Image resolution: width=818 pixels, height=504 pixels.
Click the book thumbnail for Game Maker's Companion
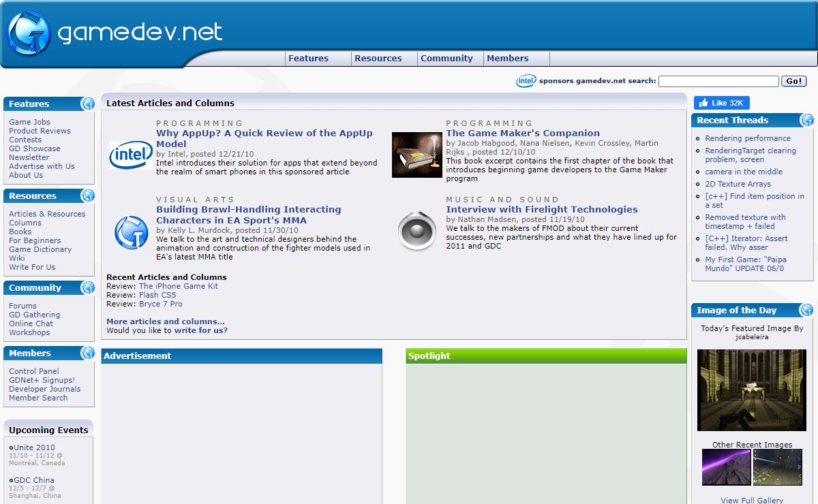point(417,155)
